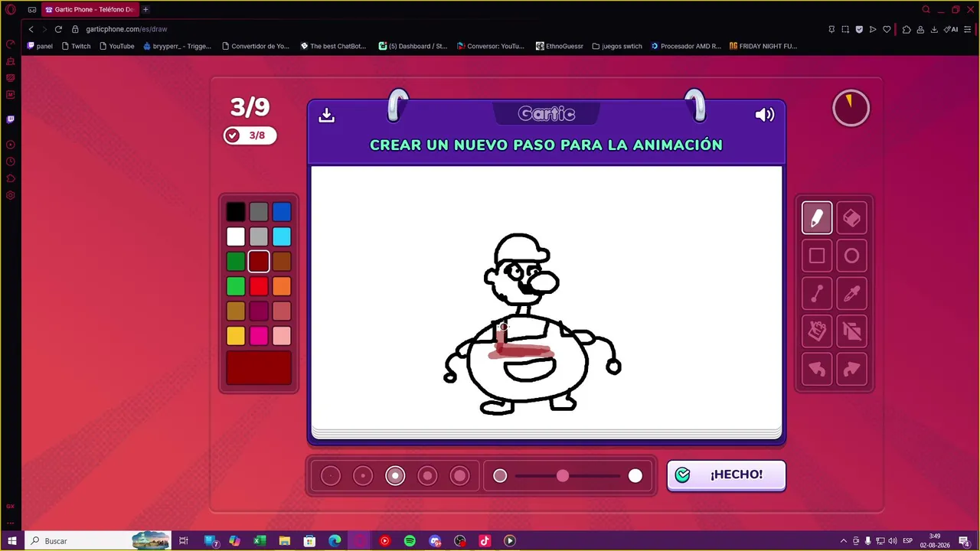Pick the hot pink color swatch

(259, 336)
